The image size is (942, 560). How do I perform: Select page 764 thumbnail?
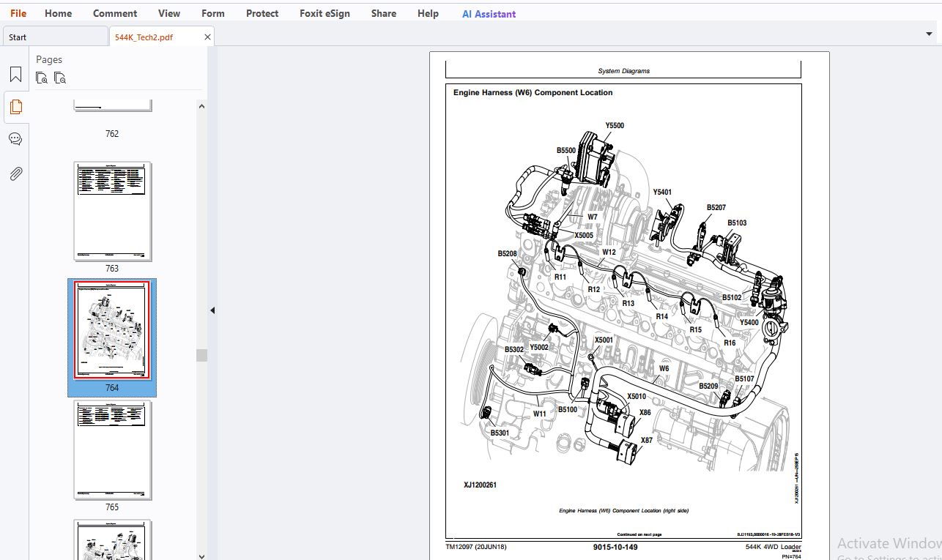coord(112,330)
